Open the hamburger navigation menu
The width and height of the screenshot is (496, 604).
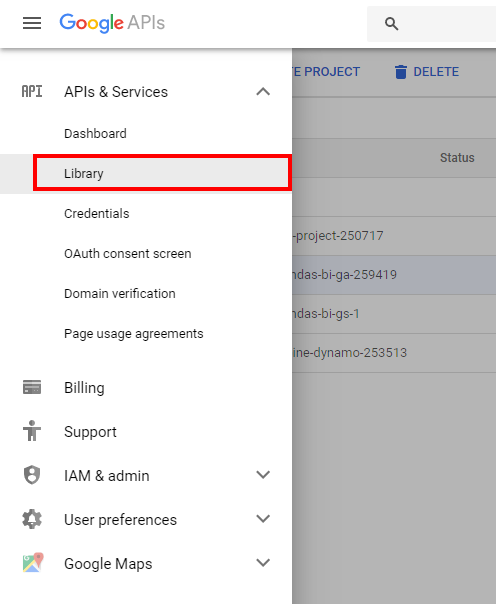[x=32, y=23]
